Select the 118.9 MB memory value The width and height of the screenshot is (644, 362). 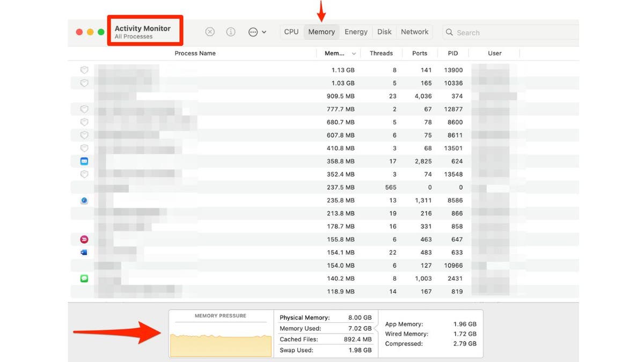coord(340,292)
